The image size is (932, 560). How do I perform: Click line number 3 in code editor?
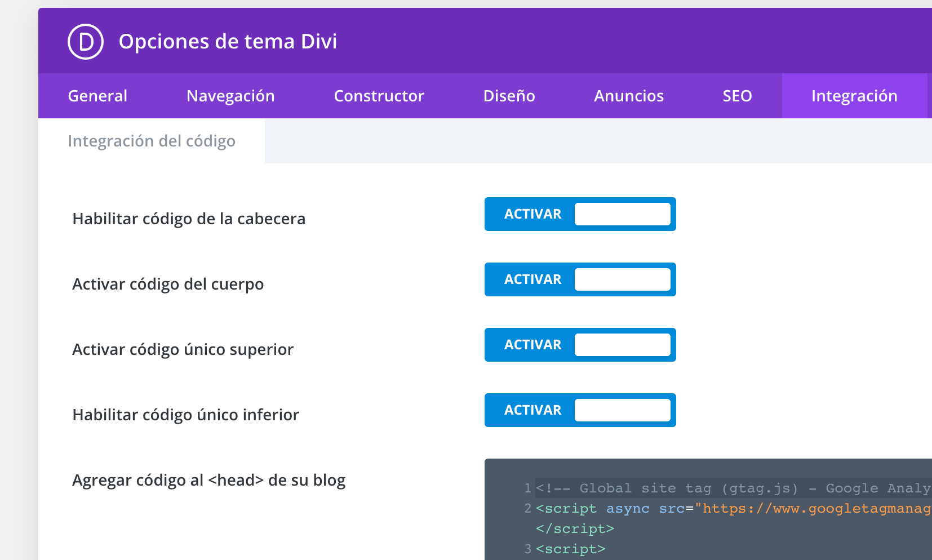(x=527, y=549)
